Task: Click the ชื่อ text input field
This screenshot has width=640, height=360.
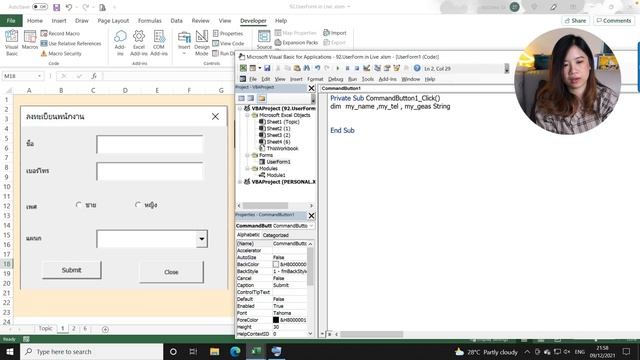Action: point(150,144)
